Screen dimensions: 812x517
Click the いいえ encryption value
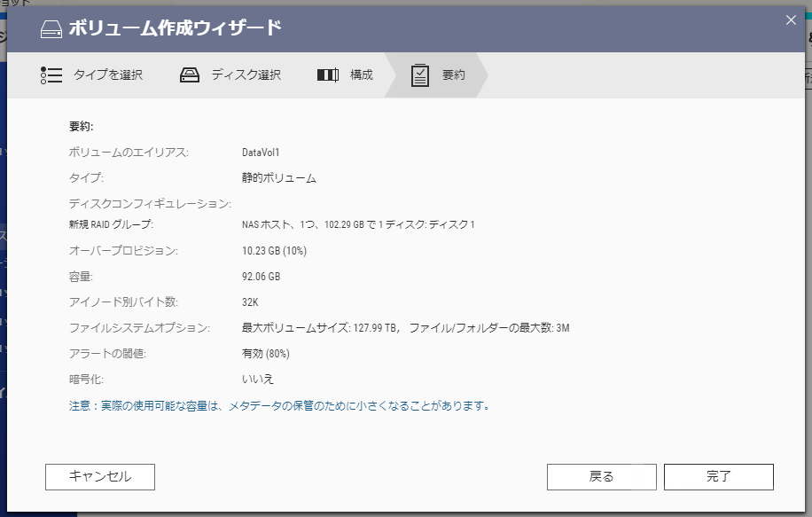coord(257,380)
